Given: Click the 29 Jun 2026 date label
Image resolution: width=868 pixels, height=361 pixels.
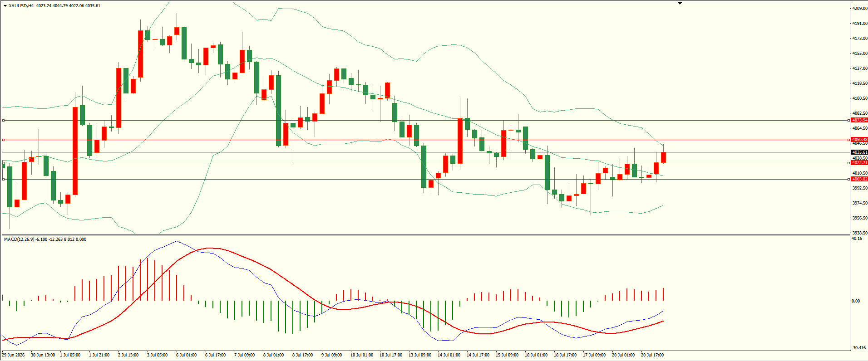Looking at the screenshot, I should click(x=13, y=355).
